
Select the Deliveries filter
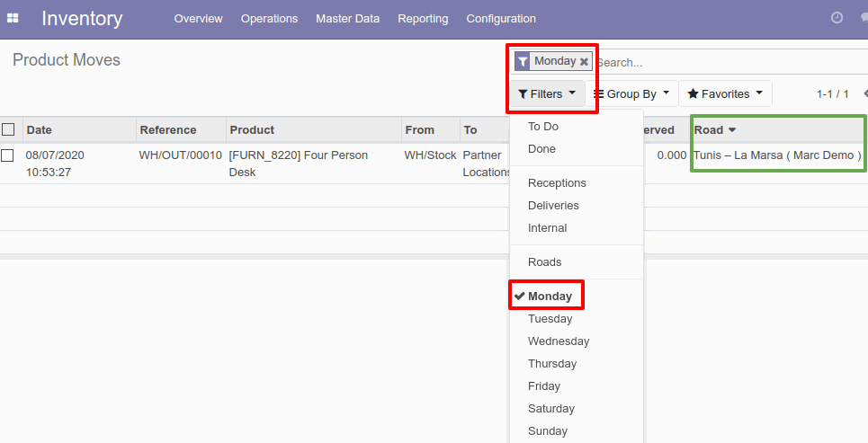click(553, 206)
